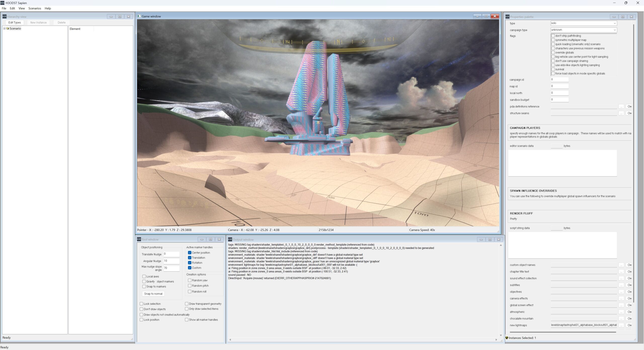Check the survival flag checkbox
Viewport: 644px width, 350px height.
pyautogui.click(x=553, y=69)
